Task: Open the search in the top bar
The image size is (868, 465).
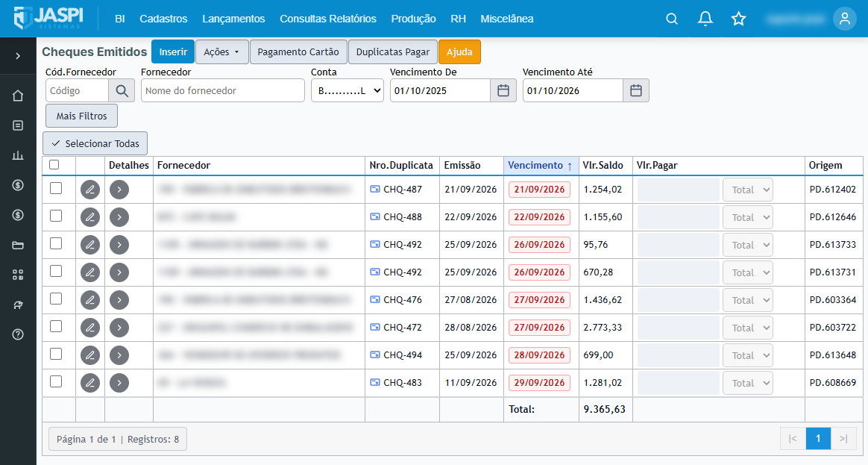Action: [671, 19]
